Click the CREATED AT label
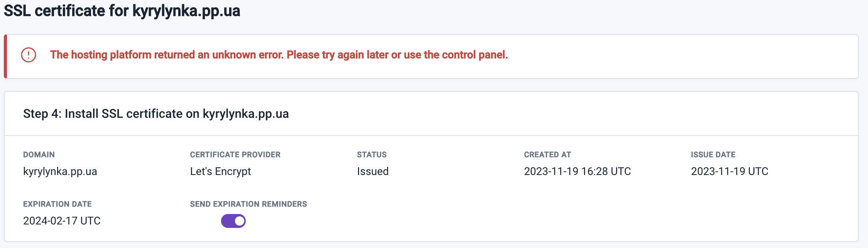 pos(547,155)
